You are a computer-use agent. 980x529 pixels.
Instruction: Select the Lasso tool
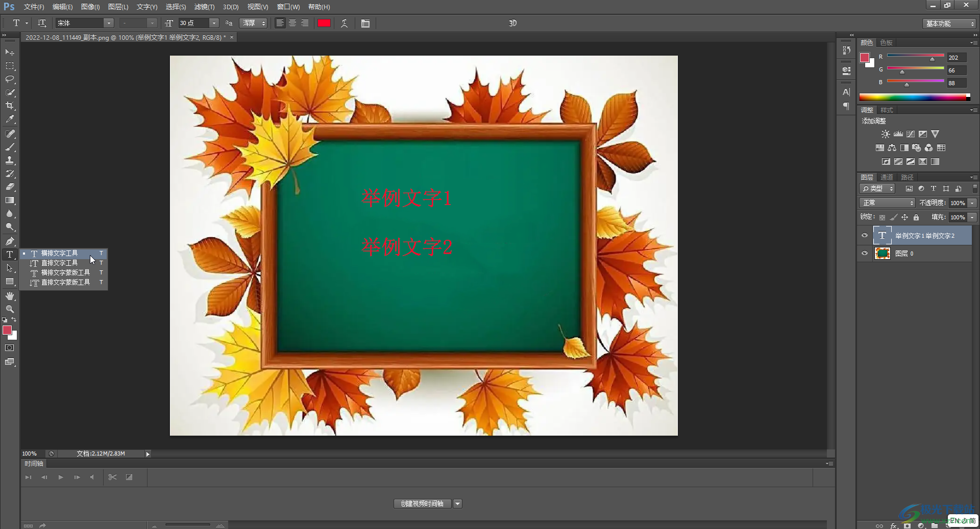[x=10, y=79]
